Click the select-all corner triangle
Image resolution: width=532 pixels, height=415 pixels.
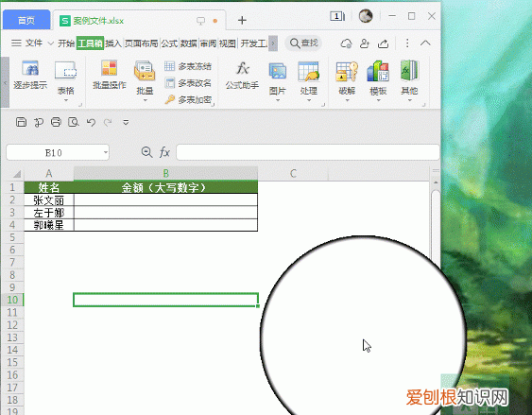coord(17,174)
